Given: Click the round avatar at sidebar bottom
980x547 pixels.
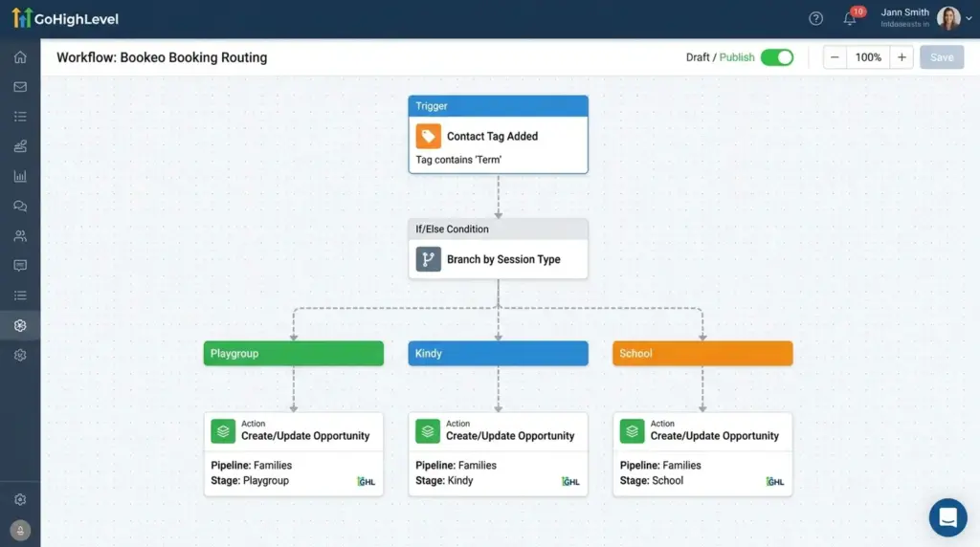Looking at the screenshot, I should [x=20, y=530].
